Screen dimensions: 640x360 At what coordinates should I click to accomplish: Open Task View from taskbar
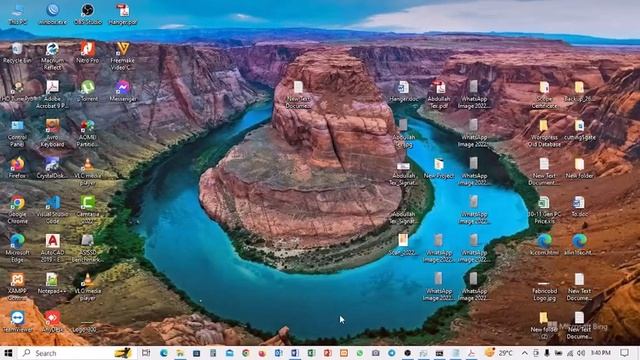[x=146, y=353]
